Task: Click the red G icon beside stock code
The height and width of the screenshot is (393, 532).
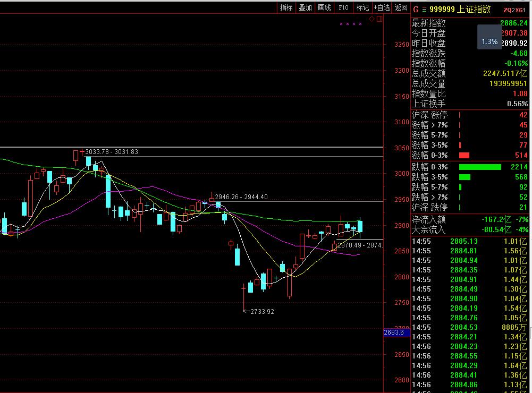Action: [416, 9]
